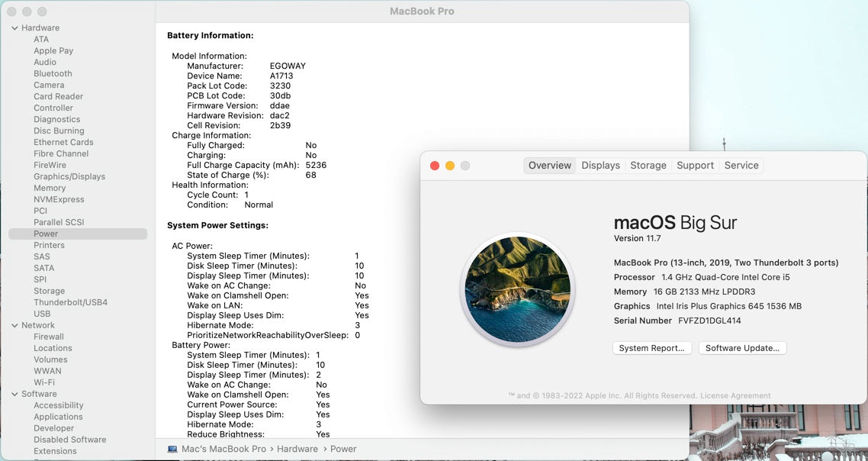Switch to the Displays tab
868x461 pixels.
tap(600, 166)
